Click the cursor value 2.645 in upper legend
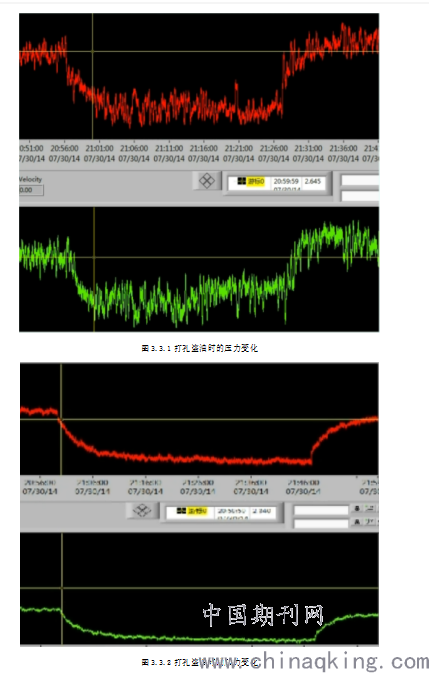 tap(313, 182)
